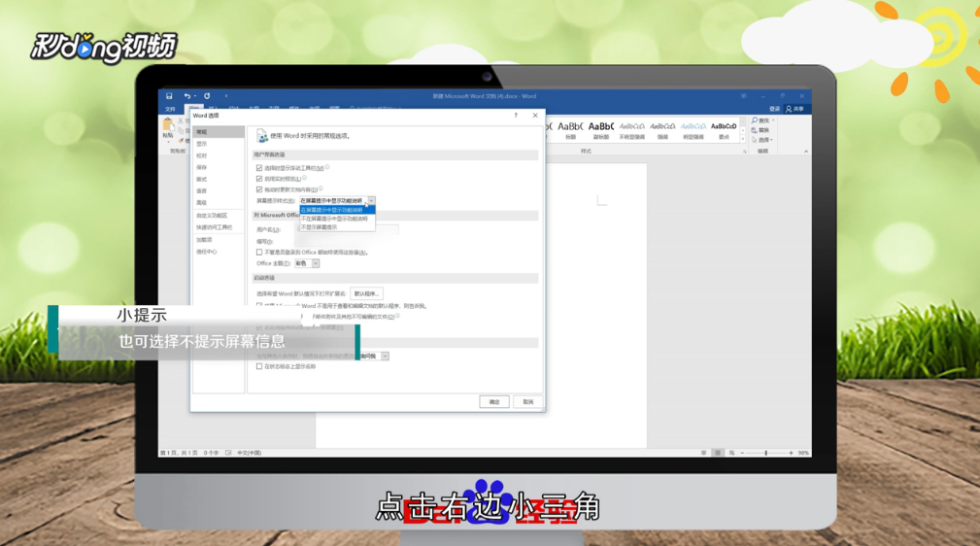
Task: Switch to Web Layout view icon
Action: click(731, 453)
